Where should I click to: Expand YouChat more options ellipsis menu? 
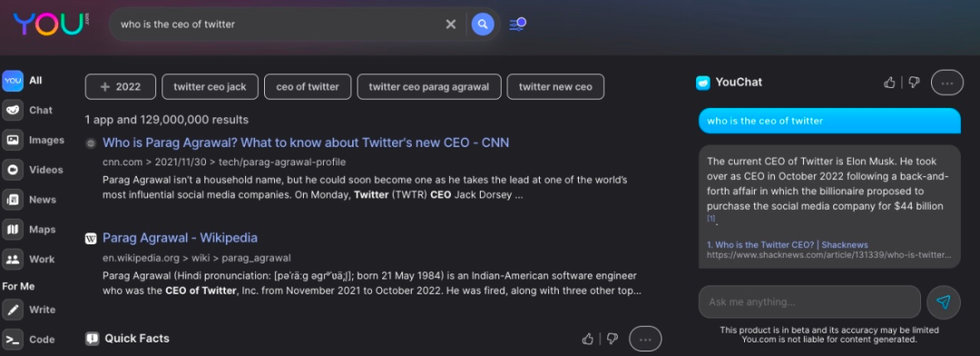click(x=946, y=83)
